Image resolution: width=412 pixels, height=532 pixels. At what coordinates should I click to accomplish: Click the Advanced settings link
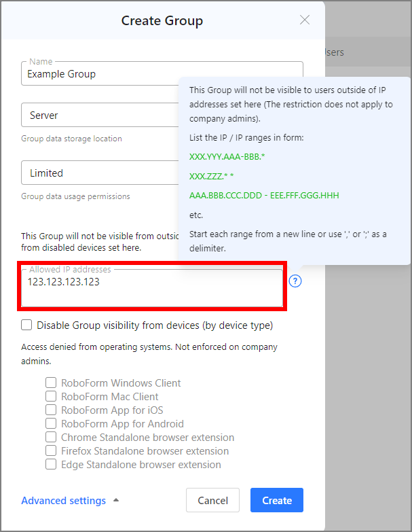(64, 501)
